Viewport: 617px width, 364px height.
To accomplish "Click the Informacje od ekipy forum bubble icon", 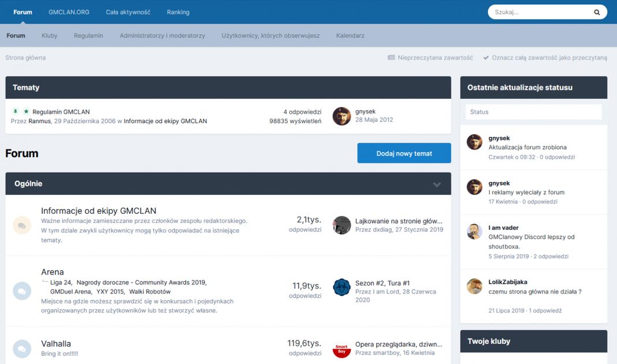I will 22,225.
